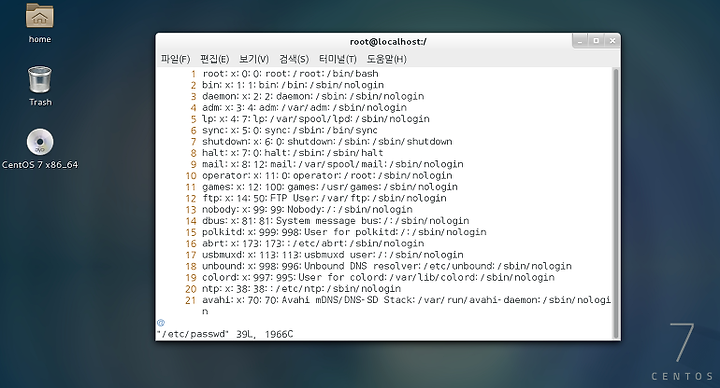
Task: Click line 1 root:x:0:0 entry
Action: click(x=290, y=73)
